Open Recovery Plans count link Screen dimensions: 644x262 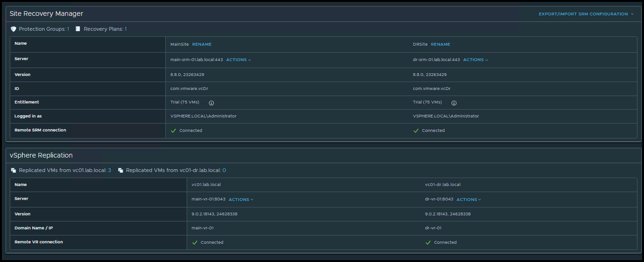(x=126, y=29)
